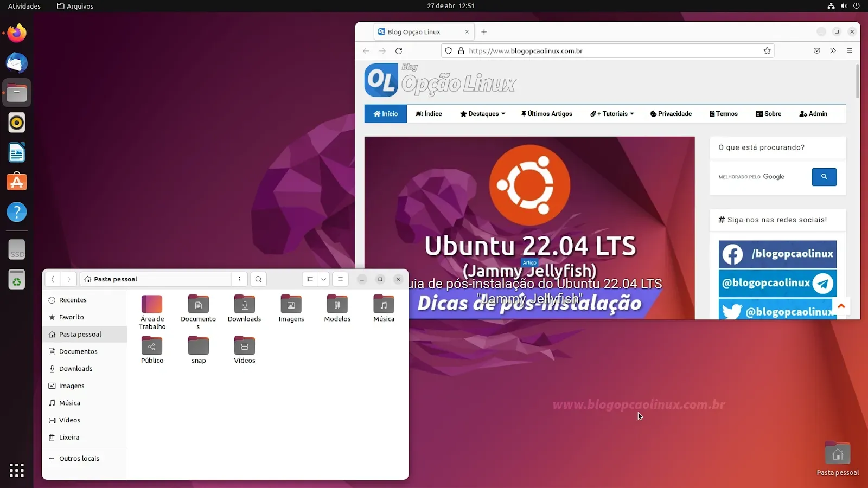868x488 pixels.
Task: Focus Firefox URL address bar
Action: coord(608,51)
